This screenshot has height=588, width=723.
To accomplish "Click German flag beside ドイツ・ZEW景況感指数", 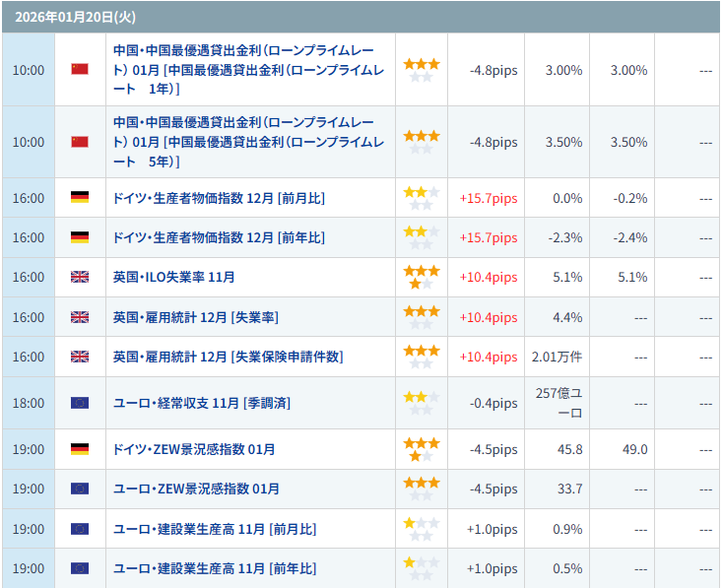I will (80, 449).
